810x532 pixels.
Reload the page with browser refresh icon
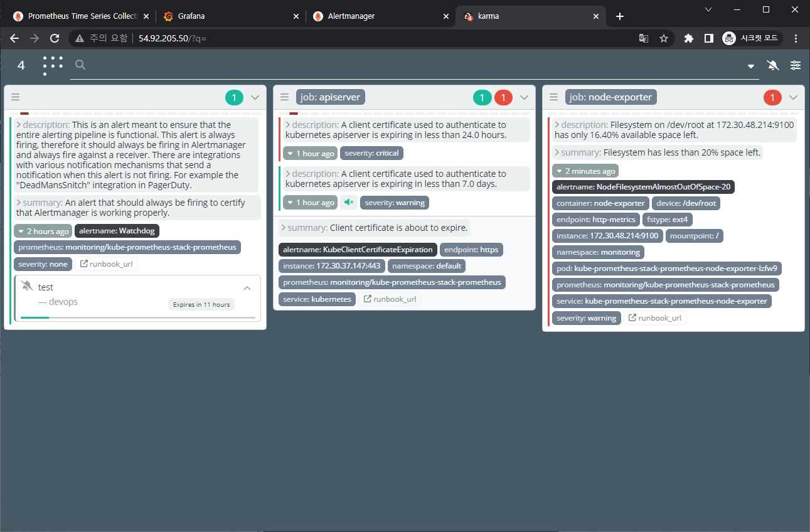click(x=55, y=38)
